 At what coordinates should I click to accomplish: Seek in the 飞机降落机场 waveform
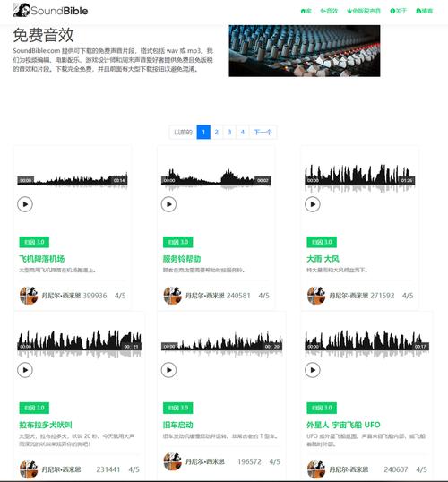(73, 180)
